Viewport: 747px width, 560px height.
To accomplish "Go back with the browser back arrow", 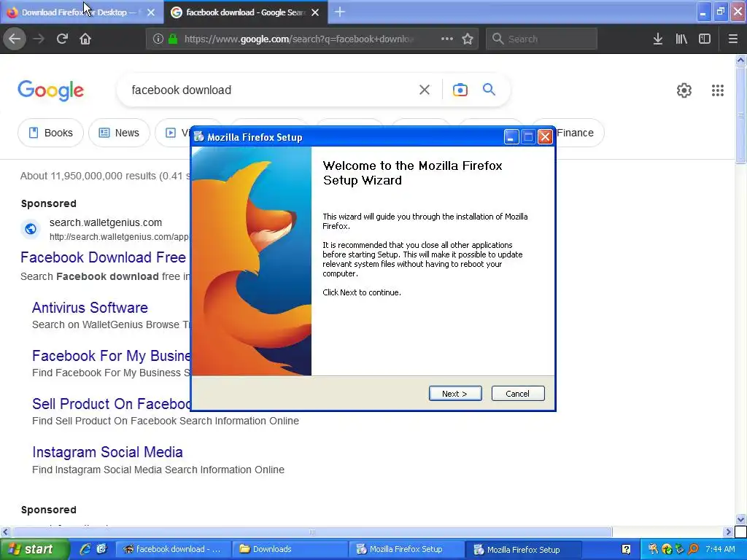I will tap(15, 39).
